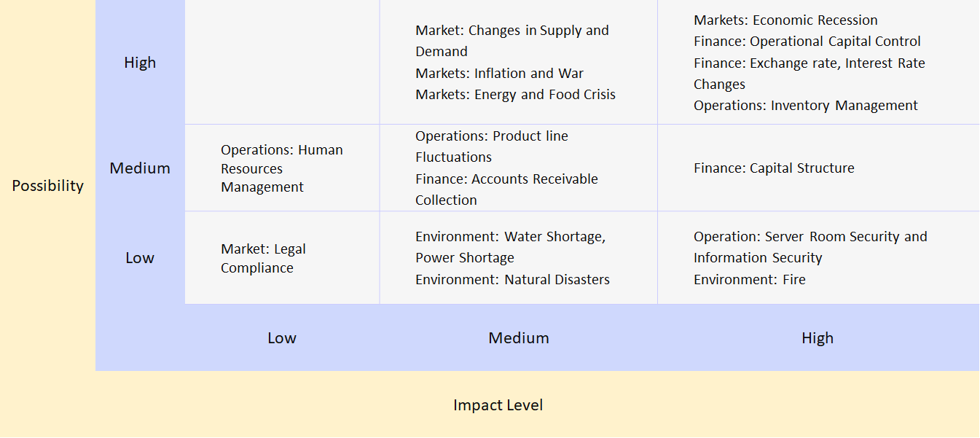Select Operations: Inventory Management line

pyautogui.click(x=806, y=106)
